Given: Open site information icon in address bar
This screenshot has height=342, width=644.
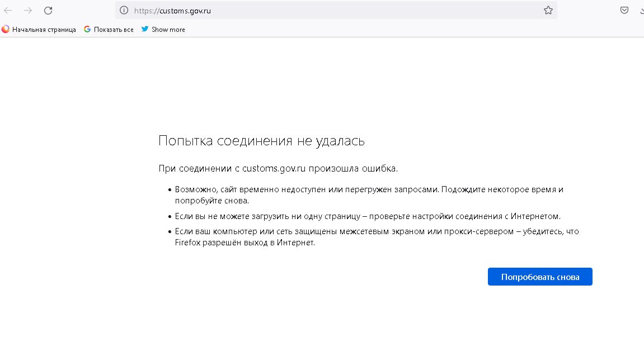Looking at the screenshot, I should (x=124, y=10).
